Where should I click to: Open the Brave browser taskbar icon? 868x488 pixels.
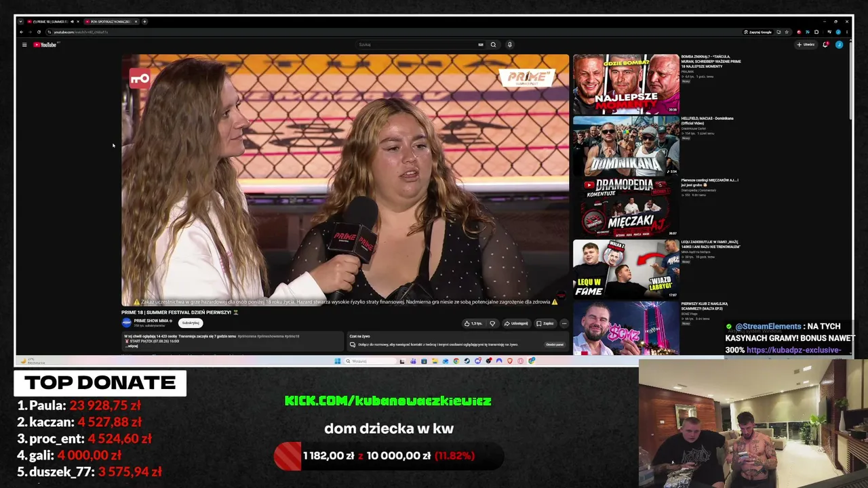tap(509, 361)
